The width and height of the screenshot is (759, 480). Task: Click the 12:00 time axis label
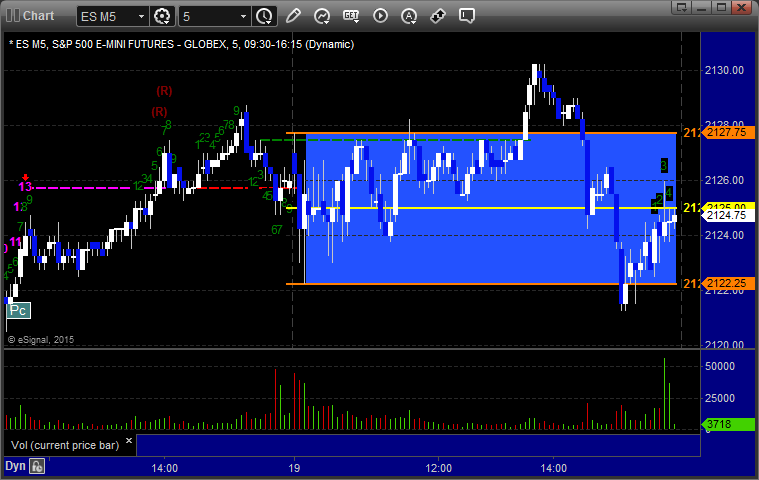[x=439, y=468]
